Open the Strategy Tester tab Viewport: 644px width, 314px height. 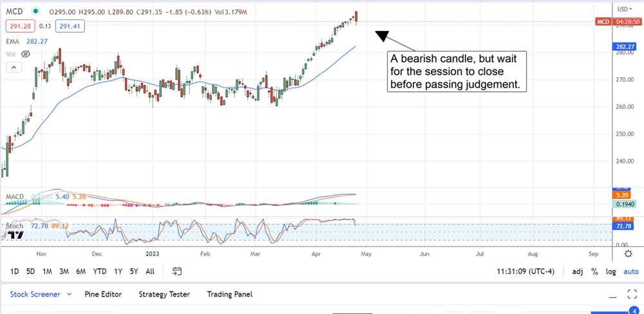coord(164,294)
